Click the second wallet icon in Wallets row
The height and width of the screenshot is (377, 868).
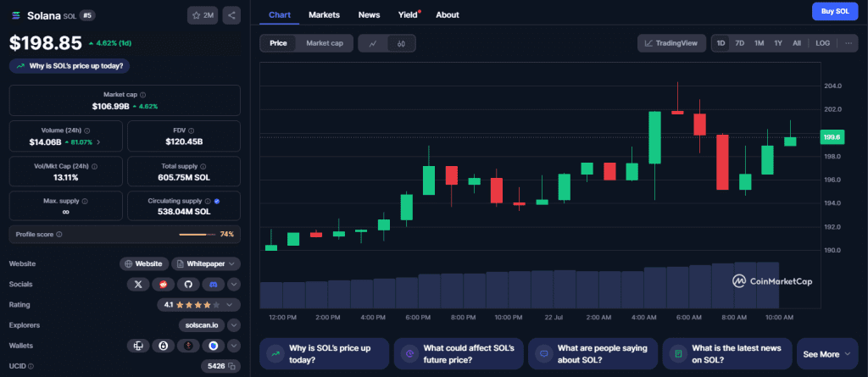coord(163,346)
